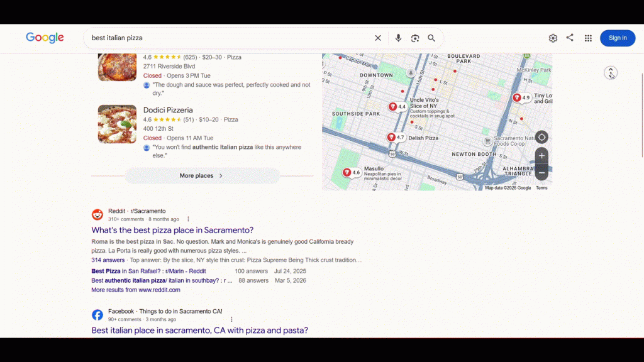This screenshot has width=644, height=362.
Task: Open What's the best pizza place in Sacramento
Action: point(172,230)
